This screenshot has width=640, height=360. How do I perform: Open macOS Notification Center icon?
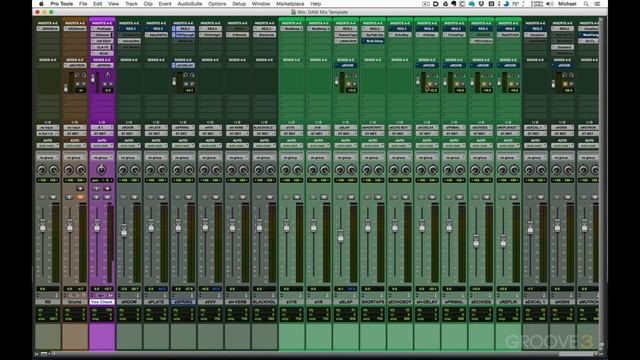tap(598, 4)
